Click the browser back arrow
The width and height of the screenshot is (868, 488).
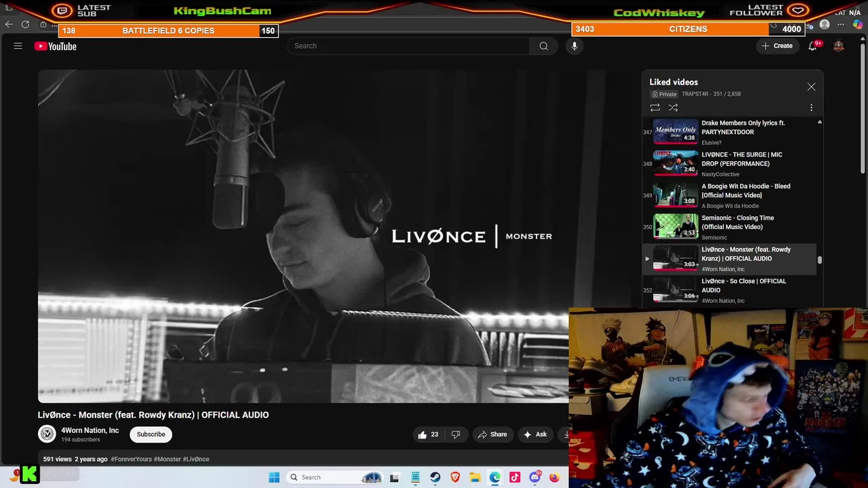(x=9, y=24)
